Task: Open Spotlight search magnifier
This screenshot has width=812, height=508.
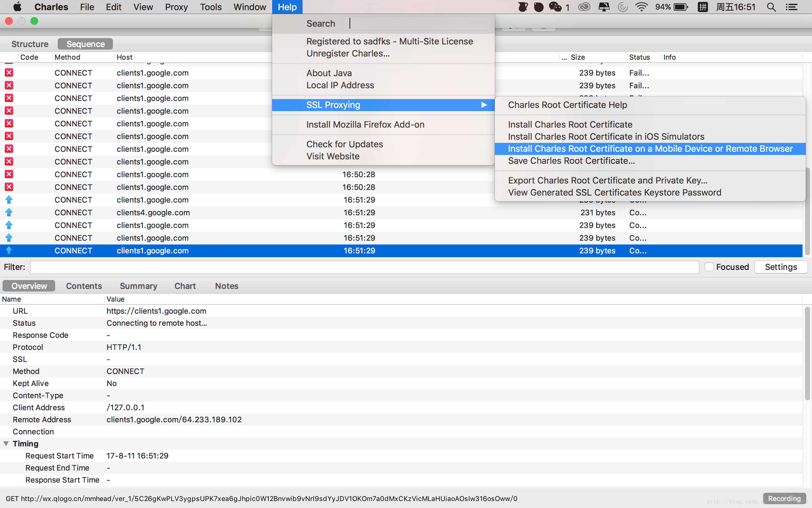Action: coord(771,7)
